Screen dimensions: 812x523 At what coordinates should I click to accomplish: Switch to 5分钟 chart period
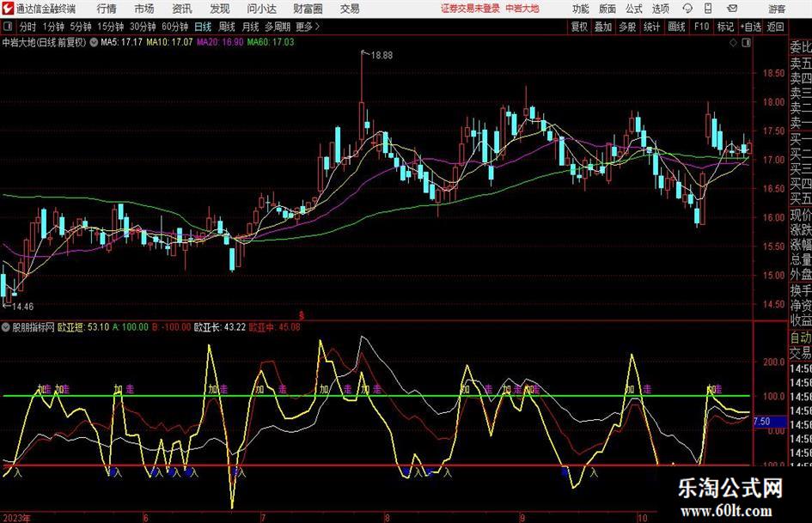click(x=80, y=27)
